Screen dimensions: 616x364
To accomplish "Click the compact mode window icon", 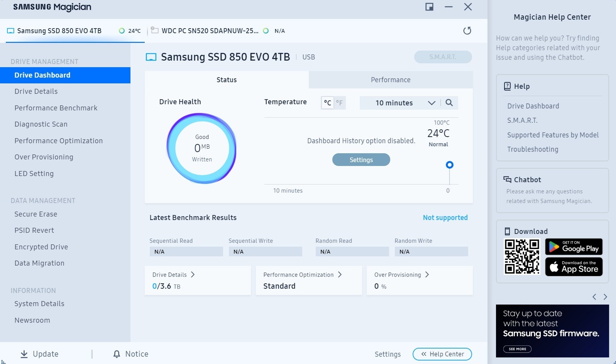I will tap(429, 7).
